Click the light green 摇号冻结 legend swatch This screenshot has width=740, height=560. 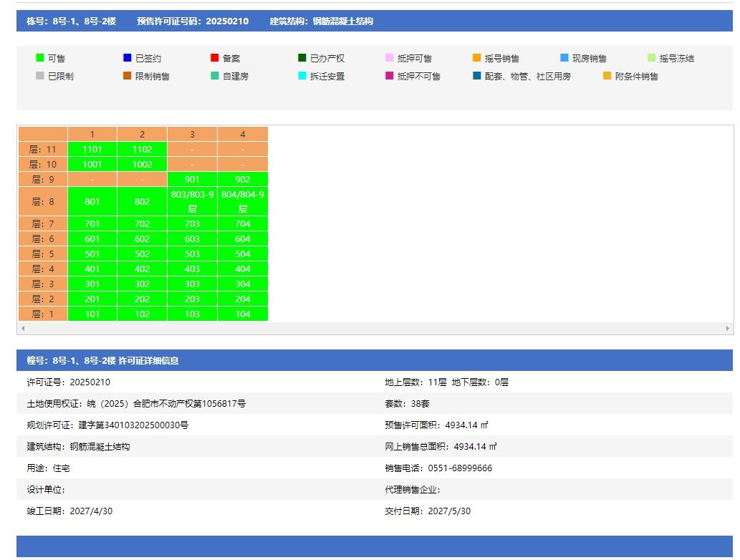651,57
